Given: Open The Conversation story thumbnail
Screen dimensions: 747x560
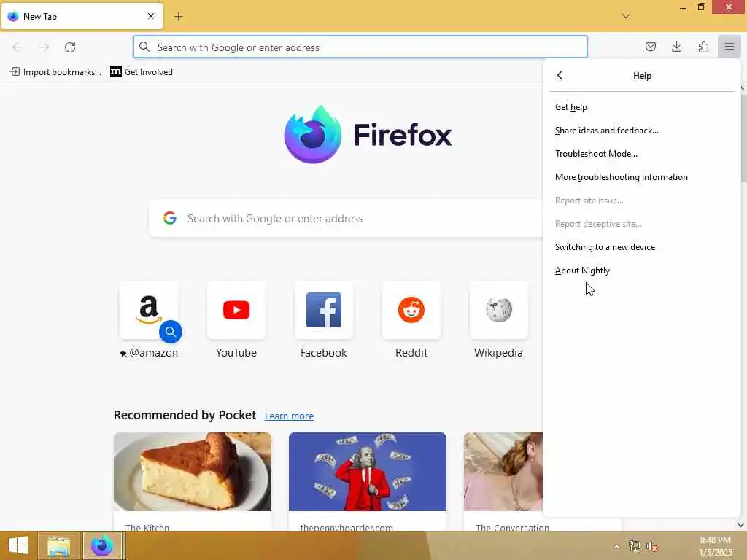Looking at the screenshot, I should click(503, 472).
